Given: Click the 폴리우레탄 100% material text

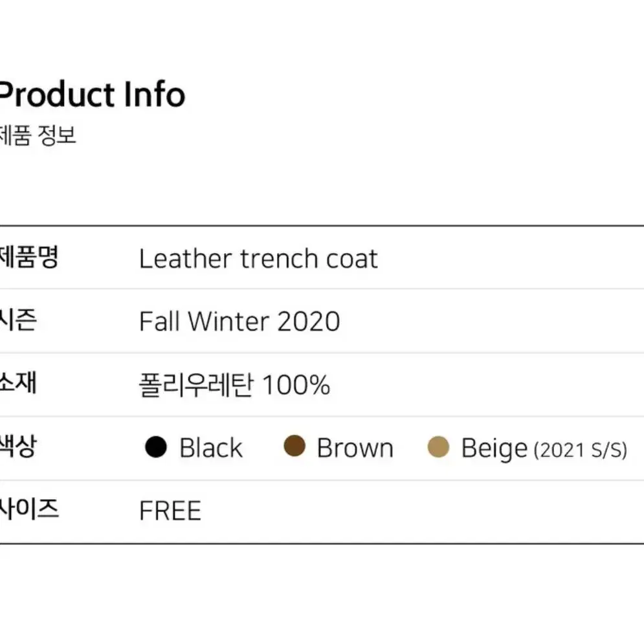Looking at the screenshot, I should coord(234,385).
